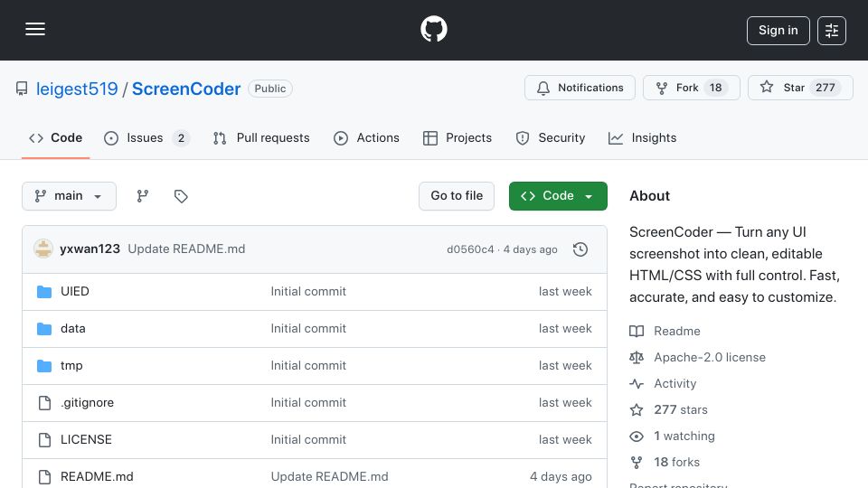Open the latest commit message Update README.md

(186, 249)
